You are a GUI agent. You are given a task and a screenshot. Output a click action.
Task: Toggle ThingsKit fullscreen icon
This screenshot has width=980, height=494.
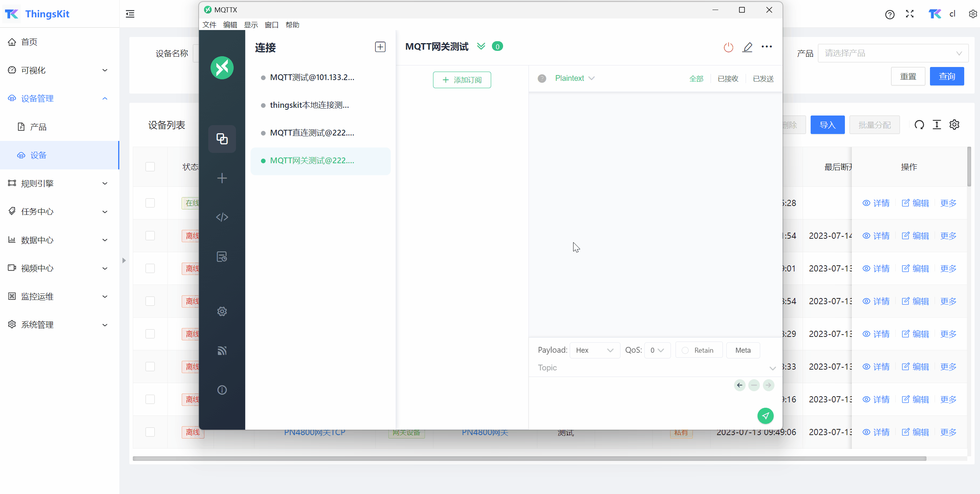910,14
